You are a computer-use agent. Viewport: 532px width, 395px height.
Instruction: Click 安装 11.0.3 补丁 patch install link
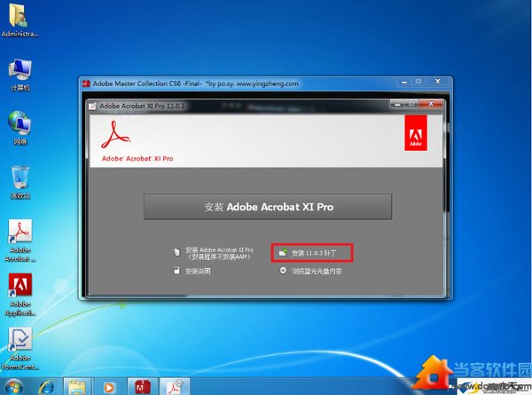point(314,253)
